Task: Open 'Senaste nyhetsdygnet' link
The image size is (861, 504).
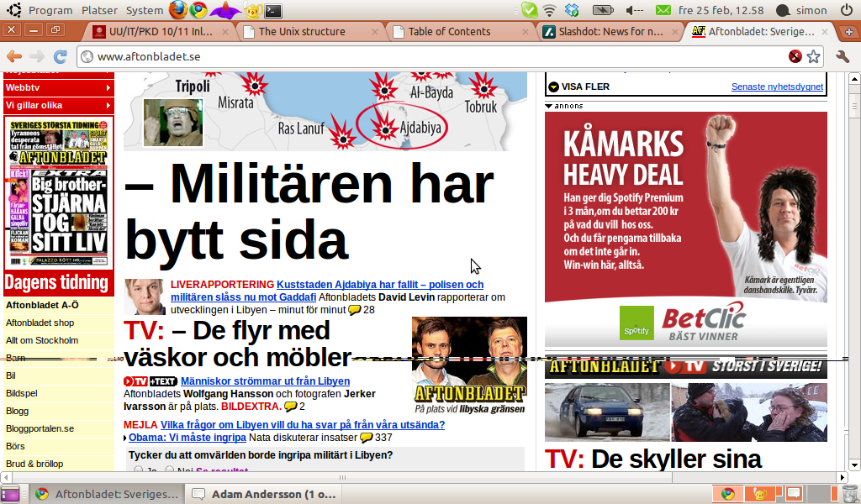Action: 777,87
